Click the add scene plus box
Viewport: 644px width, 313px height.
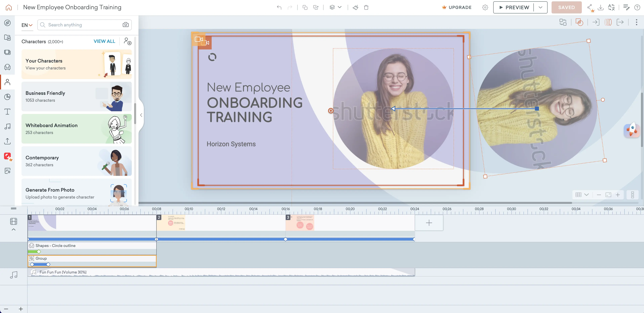pyautogui.click(x=429, y=223)
